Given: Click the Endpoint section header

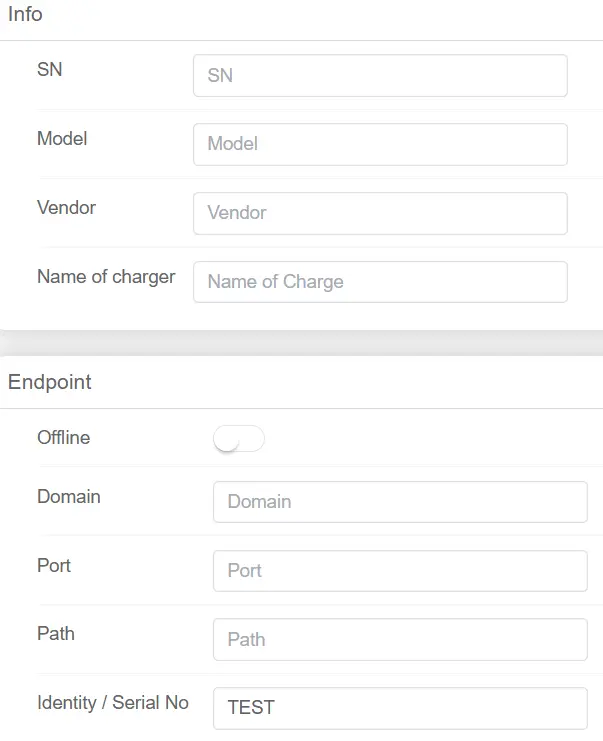Looking at the screenshot, I should click(50, 382).
